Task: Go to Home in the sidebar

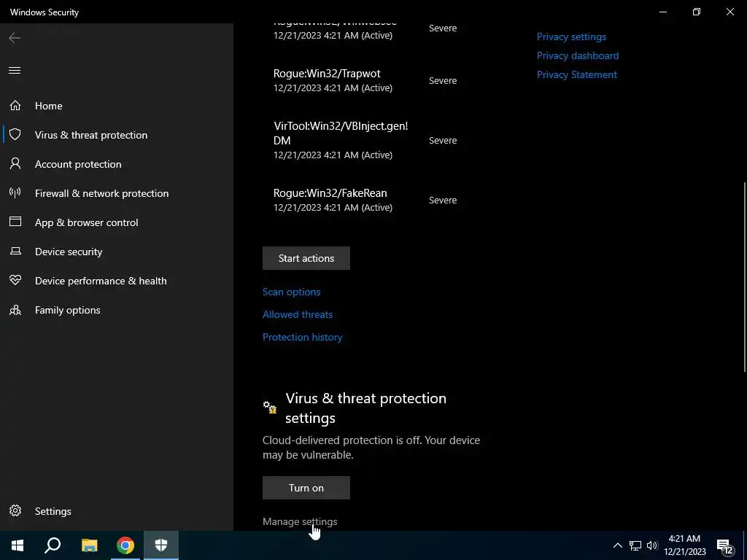Action: point(49,106)
